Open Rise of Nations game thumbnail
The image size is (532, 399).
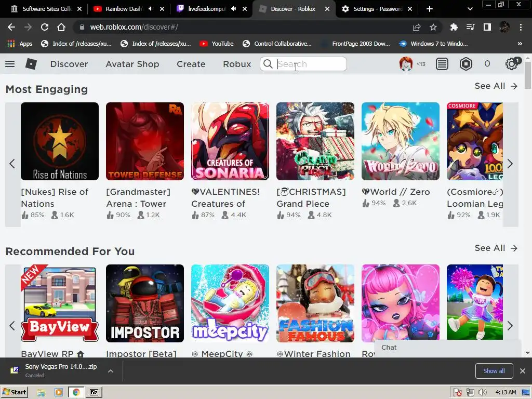coord(60,141)
